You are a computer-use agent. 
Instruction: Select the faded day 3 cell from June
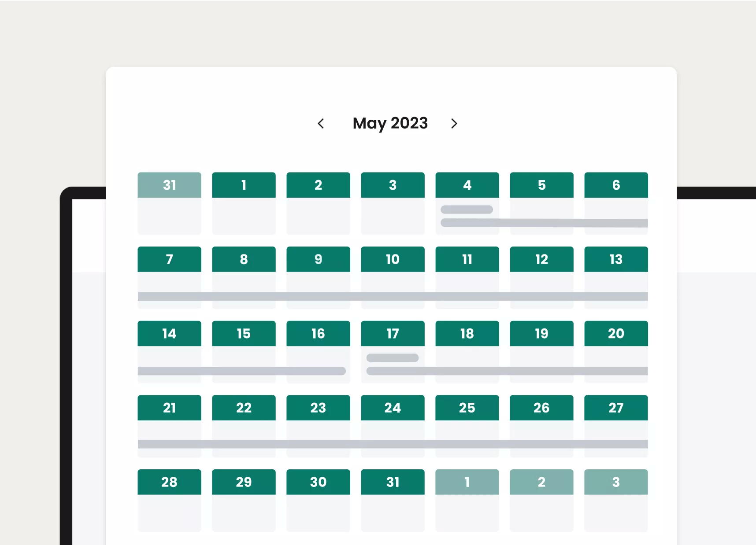point(616,482)
